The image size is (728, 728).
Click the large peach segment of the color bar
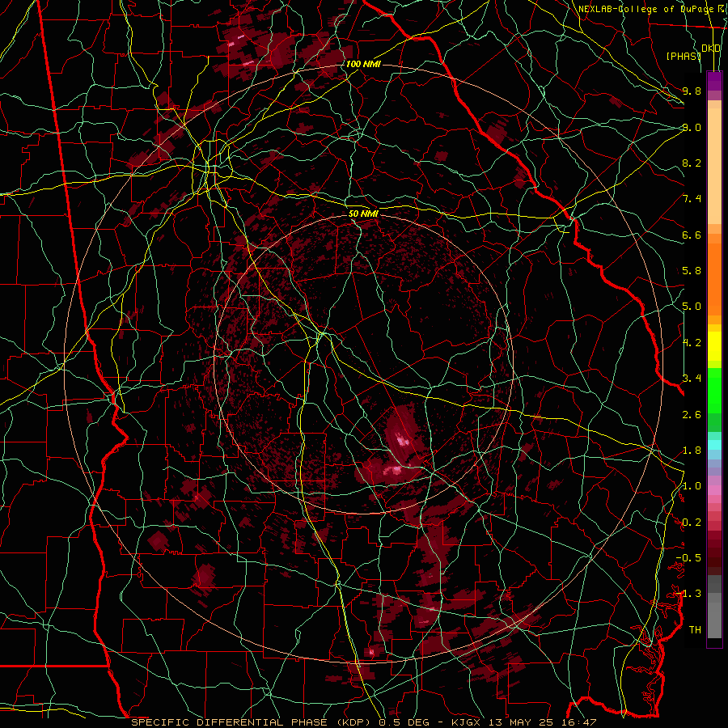click(714, 166)
